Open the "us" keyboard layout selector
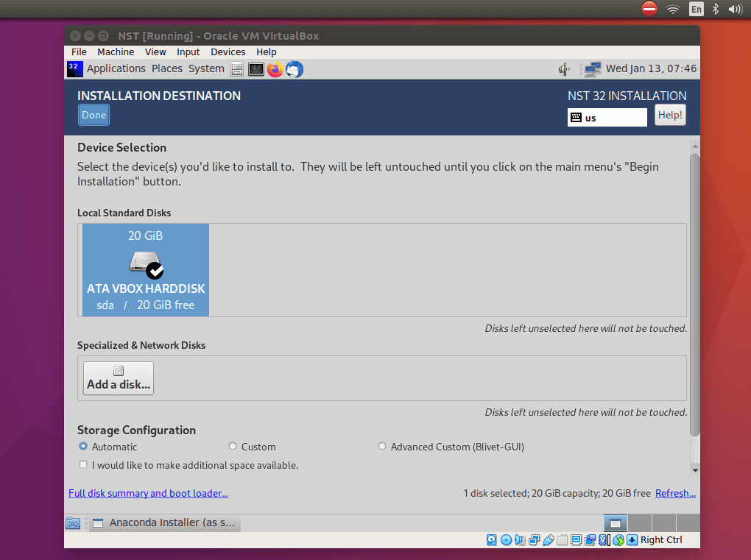 point(607,116)
